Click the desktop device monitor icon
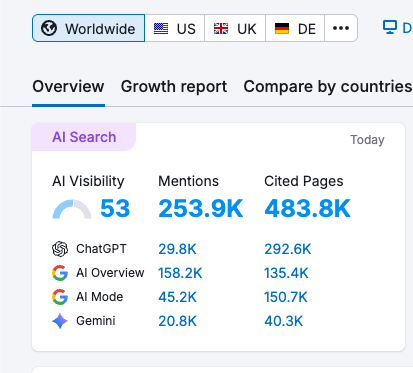The width and height of the screenshot is (413, 373). click(x=390, y=27)
